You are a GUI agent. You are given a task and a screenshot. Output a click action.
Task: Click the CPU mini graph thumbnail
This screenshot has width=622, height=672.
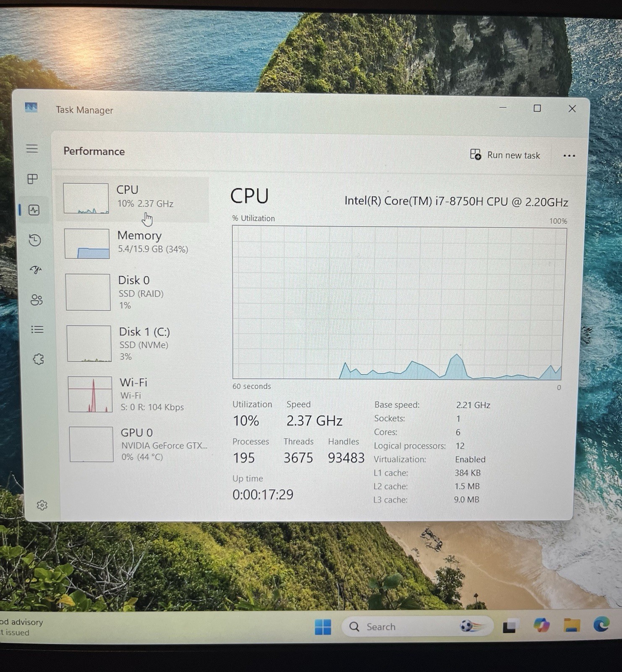[86, 198]
